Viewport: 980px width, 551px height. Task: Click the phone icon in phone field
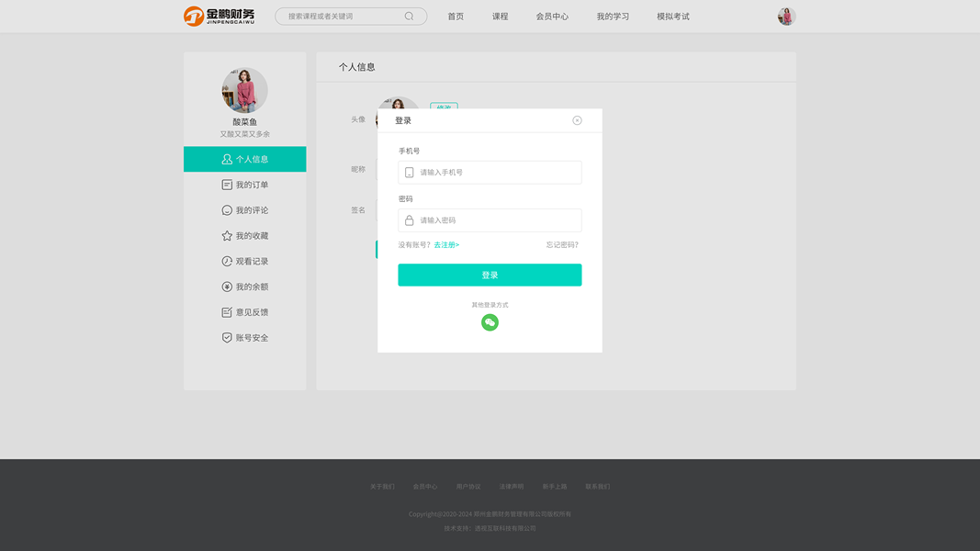(x=410, y=173)
